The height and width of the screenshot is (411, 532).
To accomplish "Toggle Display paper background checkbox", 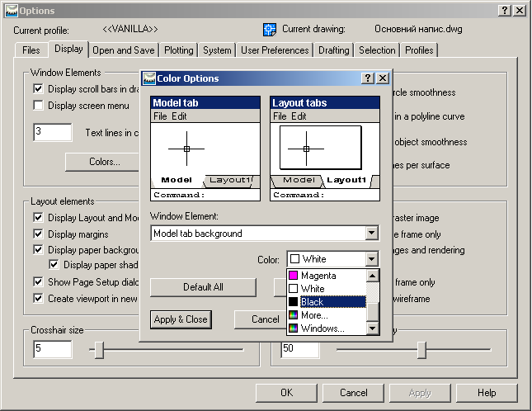I will pos(38,250).
